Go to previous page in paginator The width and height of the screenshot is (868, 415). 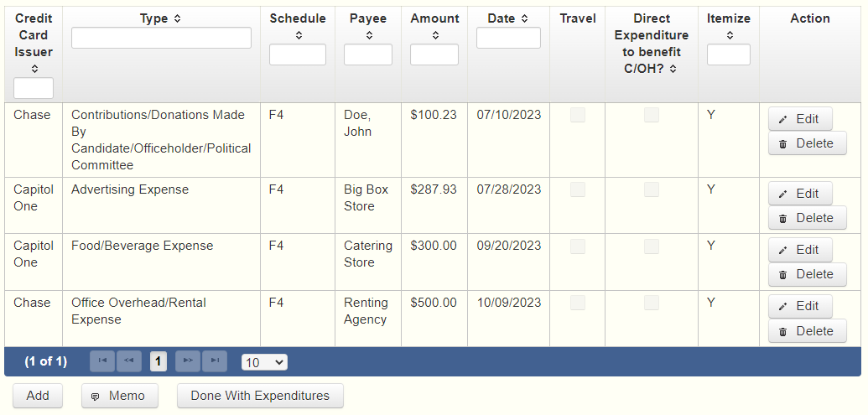pos(129,361)
